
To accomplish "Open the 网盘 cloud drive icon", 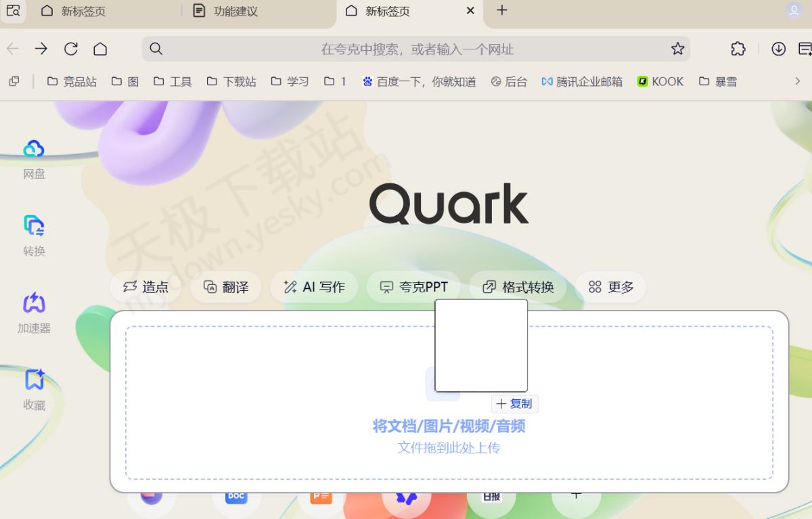I will [x=34, y=150].
